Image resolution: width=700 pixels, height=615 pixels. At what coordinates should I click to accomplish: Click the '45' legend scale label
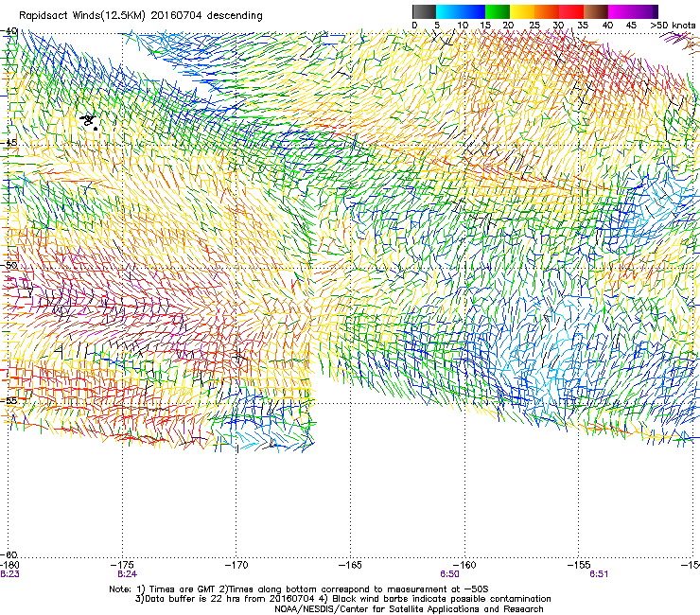[x=631, y=26]
